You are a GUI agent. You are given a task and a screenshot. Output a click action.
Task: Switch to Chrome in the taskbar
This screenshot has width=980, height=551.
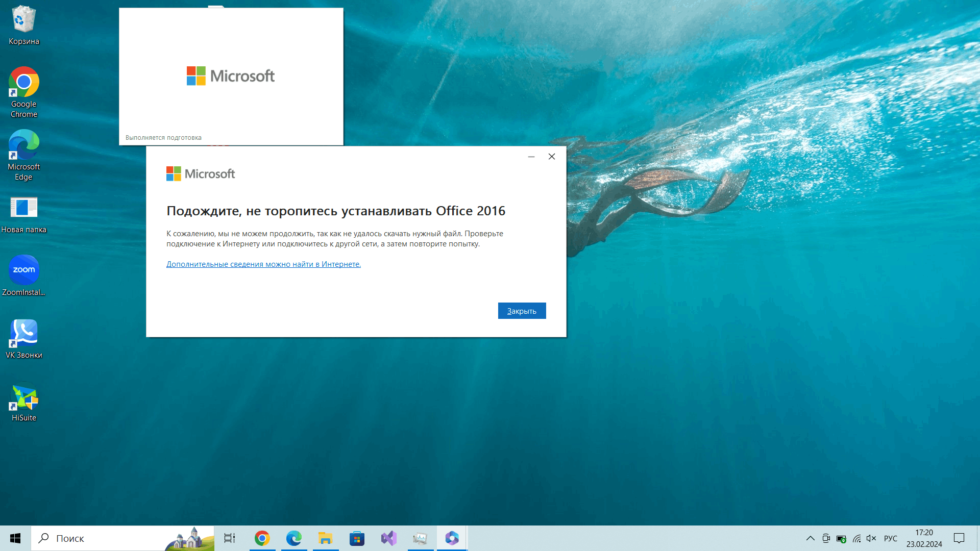pos(262,538)
